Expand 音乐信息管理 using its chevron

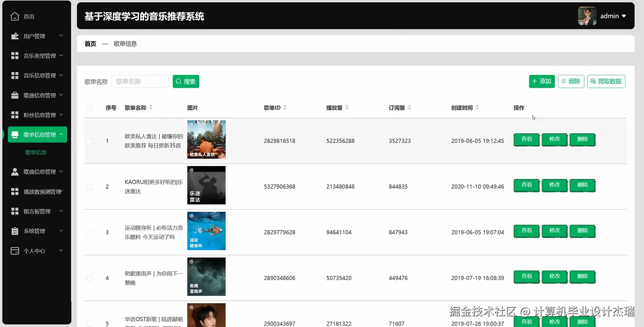(x=61, y=75)
